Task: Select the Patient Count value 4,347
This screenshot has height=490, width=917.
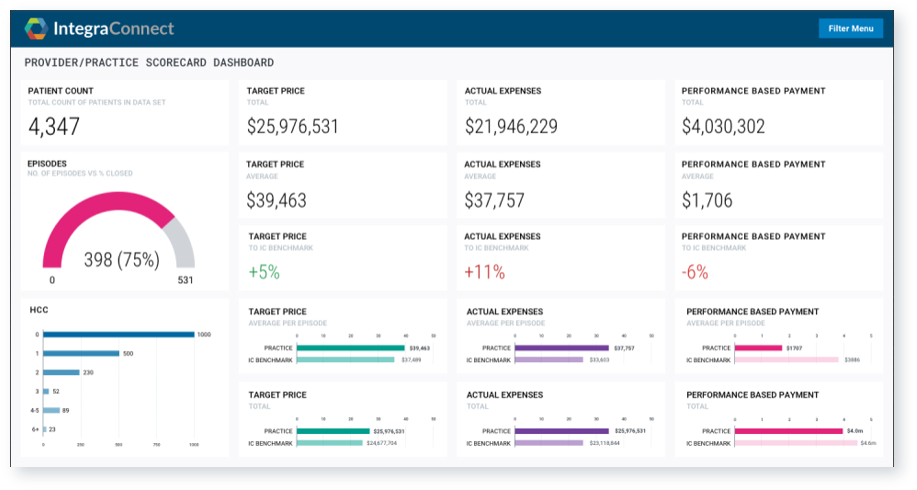Action: [54, 127]
